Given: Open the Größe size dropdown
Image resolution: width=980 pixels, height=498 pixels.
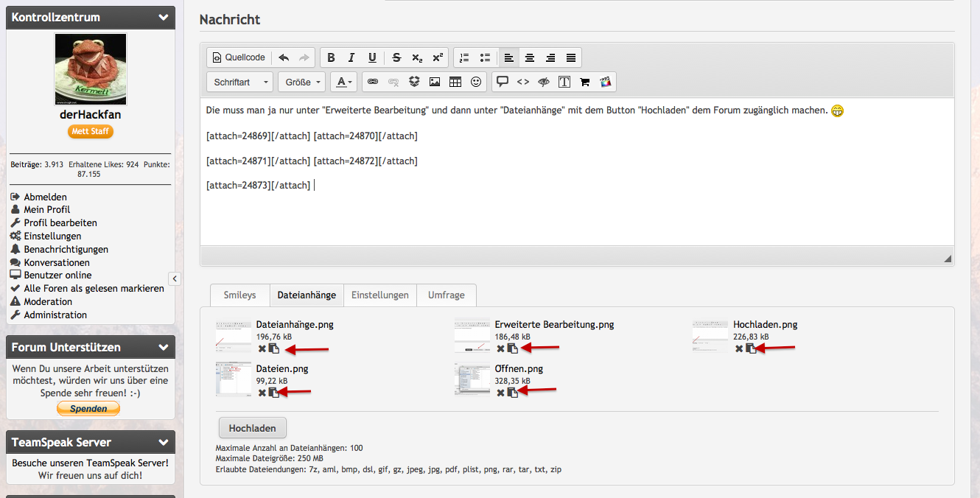Looking at the screenshot, I should point(302,82).
